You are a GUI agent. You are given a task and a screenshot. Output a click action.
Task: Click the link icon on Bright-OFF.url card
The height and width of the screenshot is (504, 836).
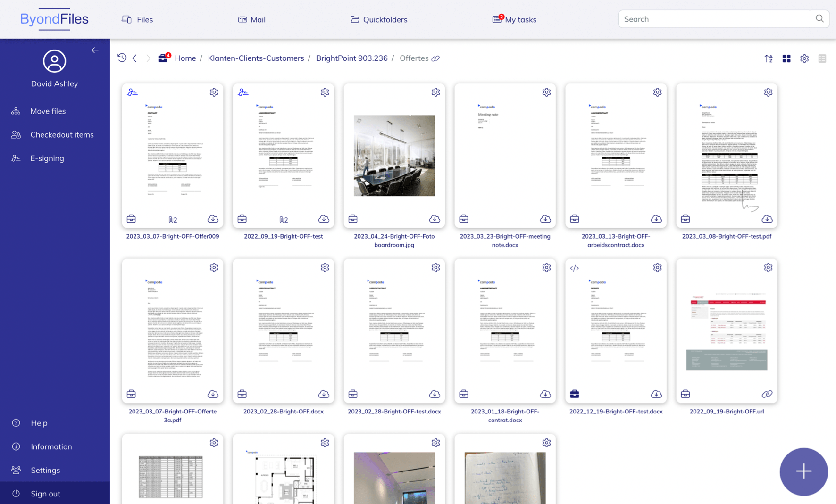coord(767,394)
